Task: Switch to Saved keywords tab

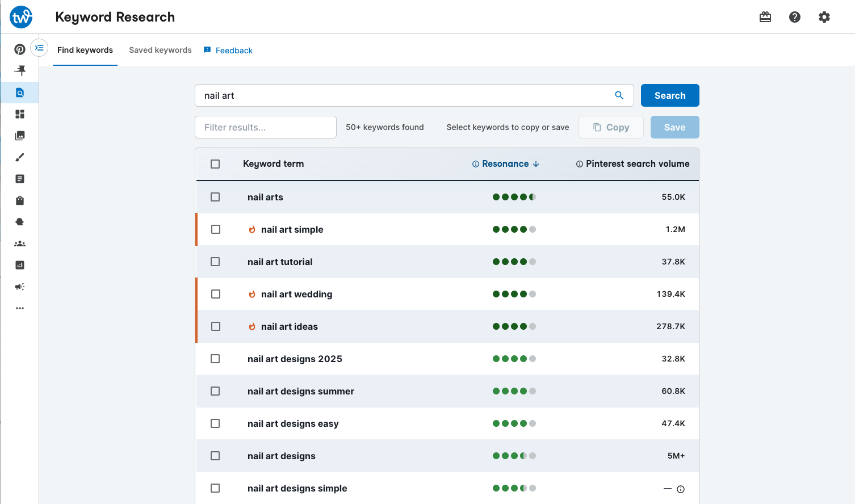Action: click(160, 50)
